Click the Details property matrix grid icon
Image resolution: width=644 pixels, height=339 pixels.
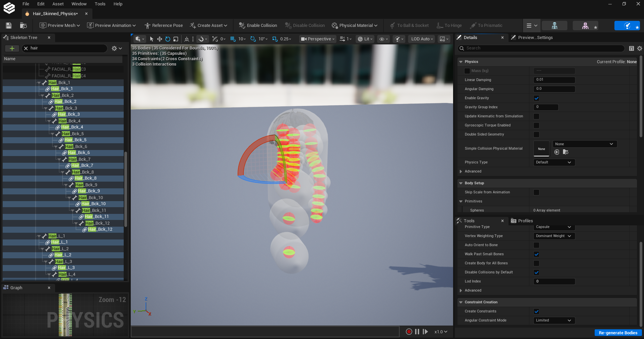tap(632, 48)
